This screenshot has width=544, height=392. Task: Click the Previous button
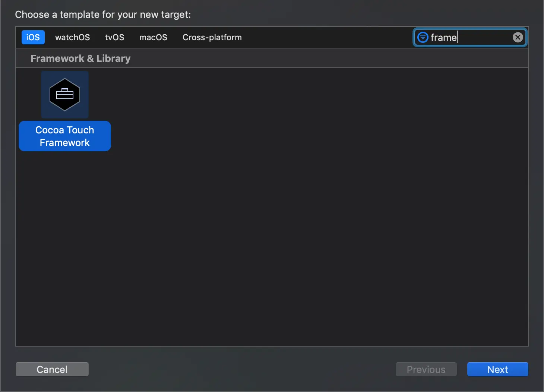[426, 369]
